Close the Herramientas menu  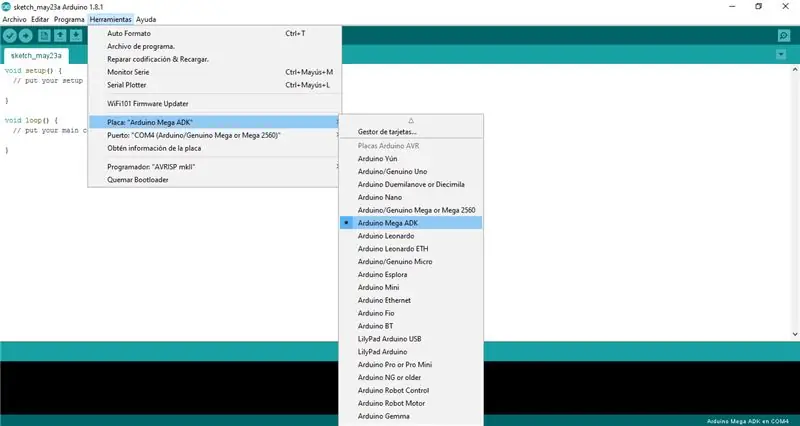111,19
